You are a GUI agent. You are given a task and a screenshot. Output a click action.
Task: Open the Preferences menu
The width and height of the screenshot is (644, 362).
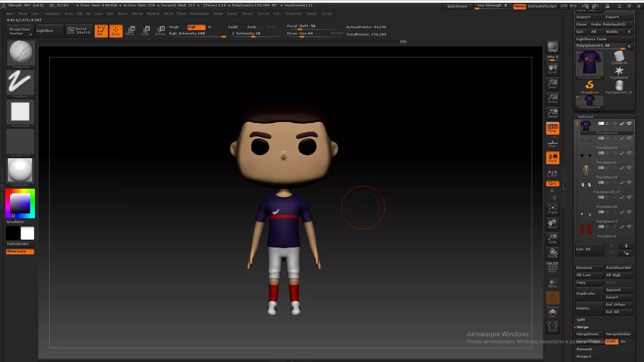(x=199, y=14)
